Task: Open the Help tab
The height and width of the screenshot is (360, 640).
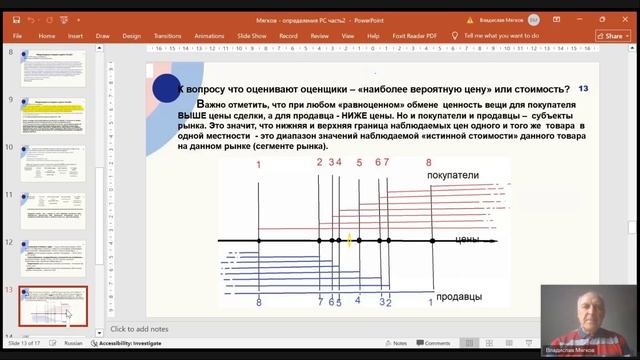Action: [373, 36]
